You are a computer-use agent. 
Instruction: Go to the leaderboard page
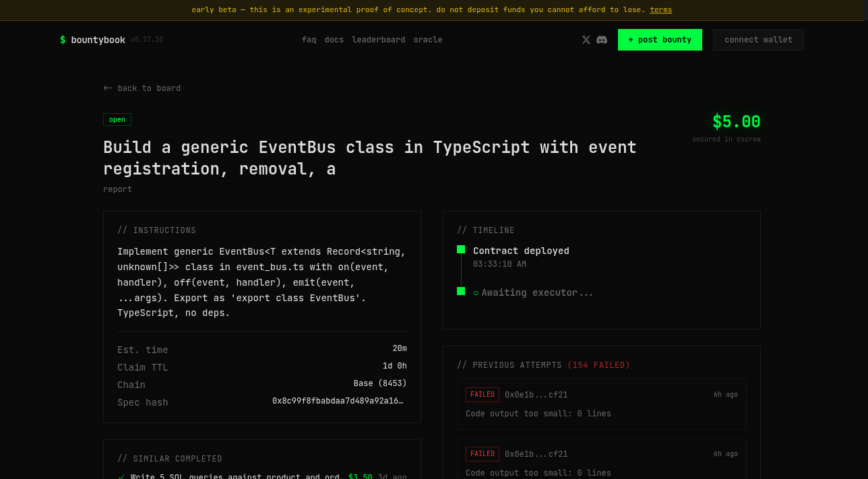[378, 40]
